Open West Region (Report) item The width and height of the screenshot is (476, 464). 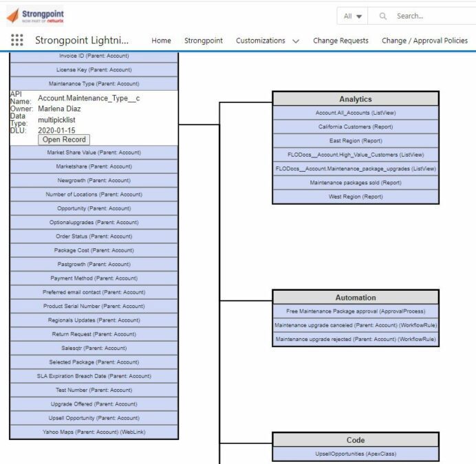pos(356,197)
